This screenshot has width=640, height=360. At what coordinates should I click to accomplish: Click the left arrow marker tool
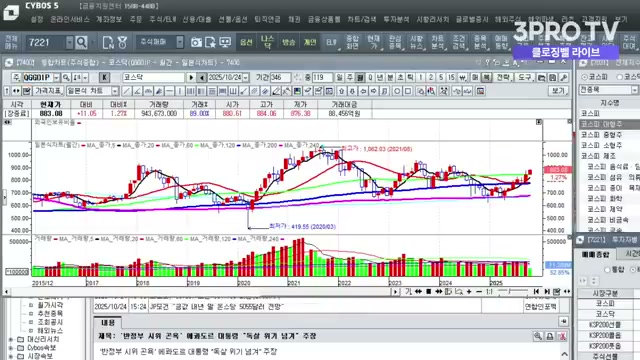pyautogui.click(x=363, y=91)
